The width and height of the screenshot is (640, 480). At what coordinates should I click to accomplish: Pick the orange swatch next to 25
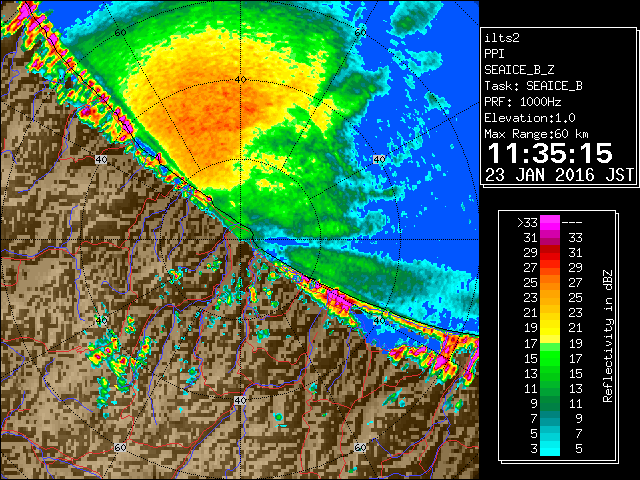(550, 282)
